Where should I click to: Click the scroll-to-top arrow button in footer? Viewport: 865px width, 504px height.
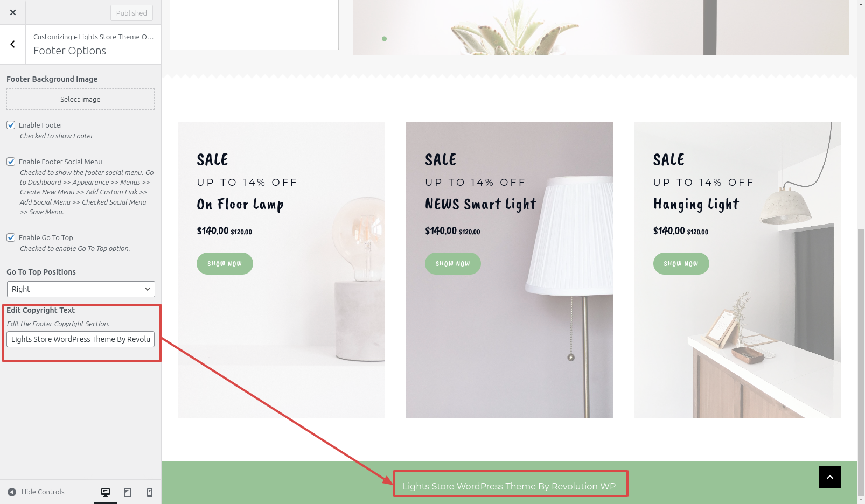[x=830, y=477]
